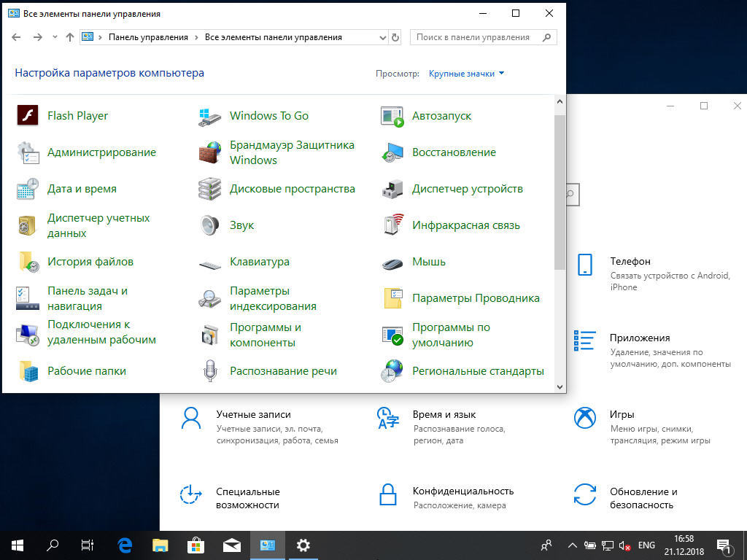Viewport: 747px width, 560px height.
Task: Click the Брандмауэр Защитника Windows firewall icon
Action: click(210, 152)
